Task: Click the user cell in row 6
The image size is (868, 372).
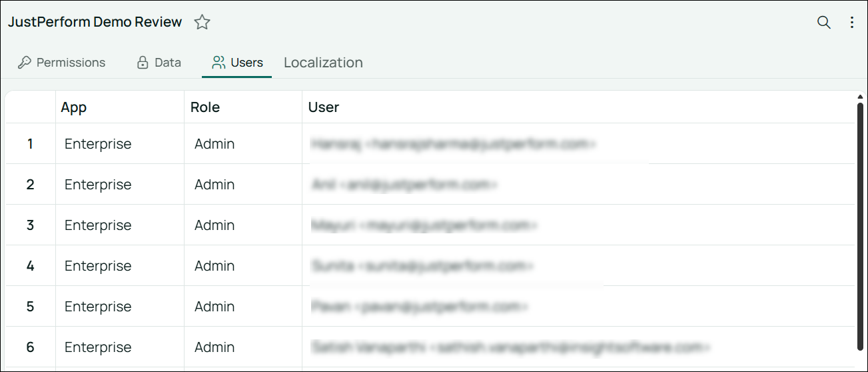Action: pos(578,347)
